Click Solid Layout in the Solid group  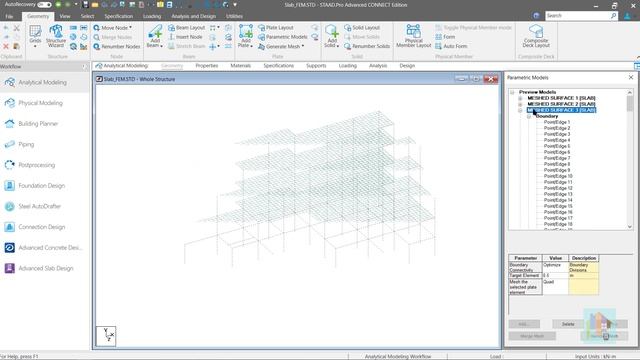(362, 28)
